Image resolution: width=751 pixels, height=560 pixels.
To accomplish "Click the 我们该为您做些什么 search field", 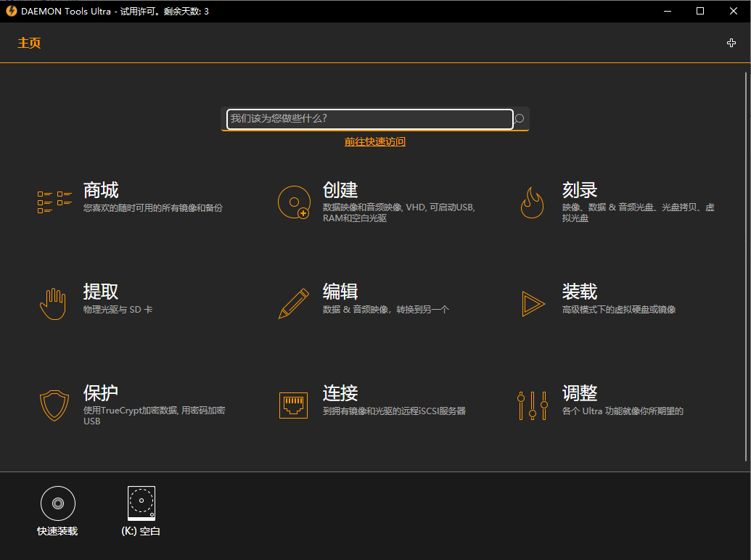I will [370, 119].
